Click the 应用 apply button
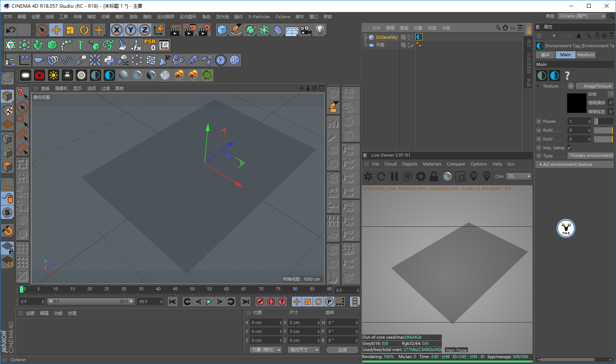Image resolution: width=616 pixels, height=364 pixels. tap(342, 350)
